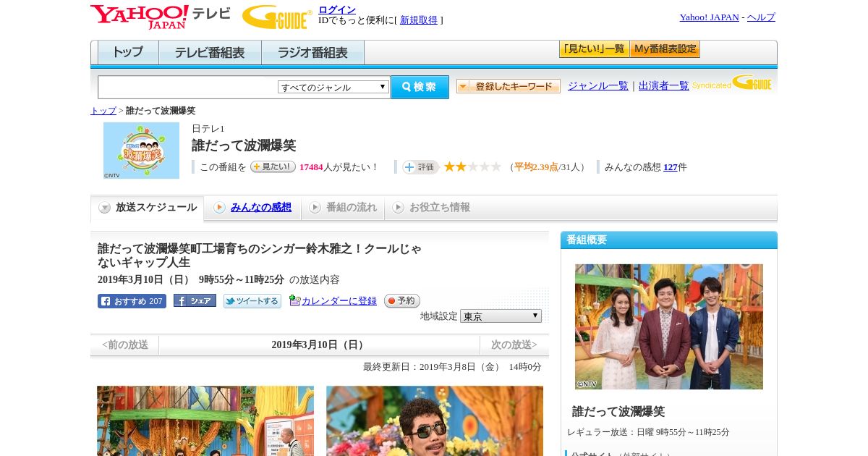Click the ツイートする button

pyautogui.click(x=252, y=301)
